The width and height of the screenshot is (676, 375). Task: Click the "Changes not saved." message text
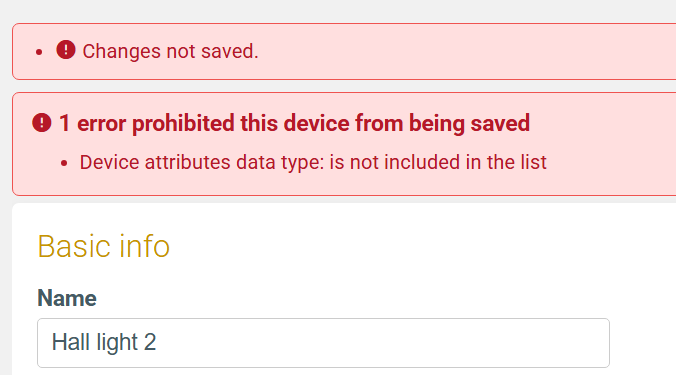click(170, 51)
